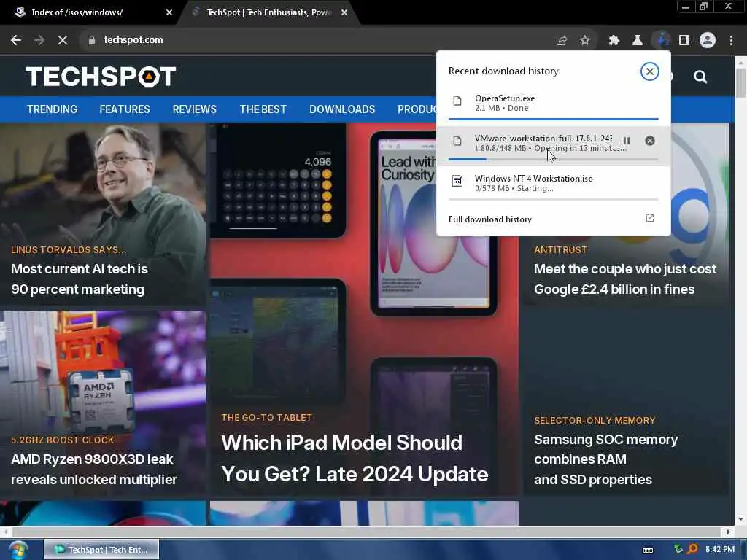
Task: Open the Linus Torvalds AI marketing article
Action: point(80,279)
